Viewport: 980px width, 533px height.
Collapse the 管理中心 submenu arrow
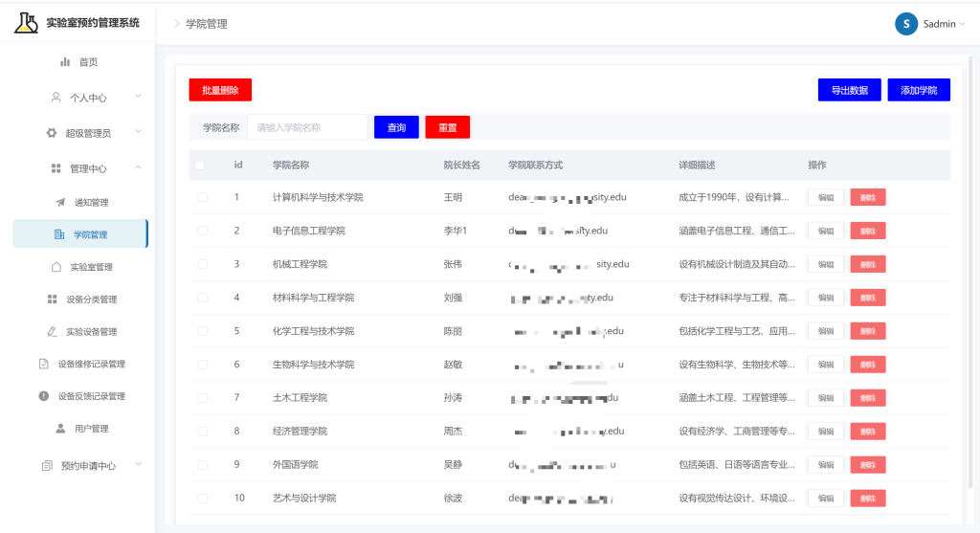coord(138,167)
